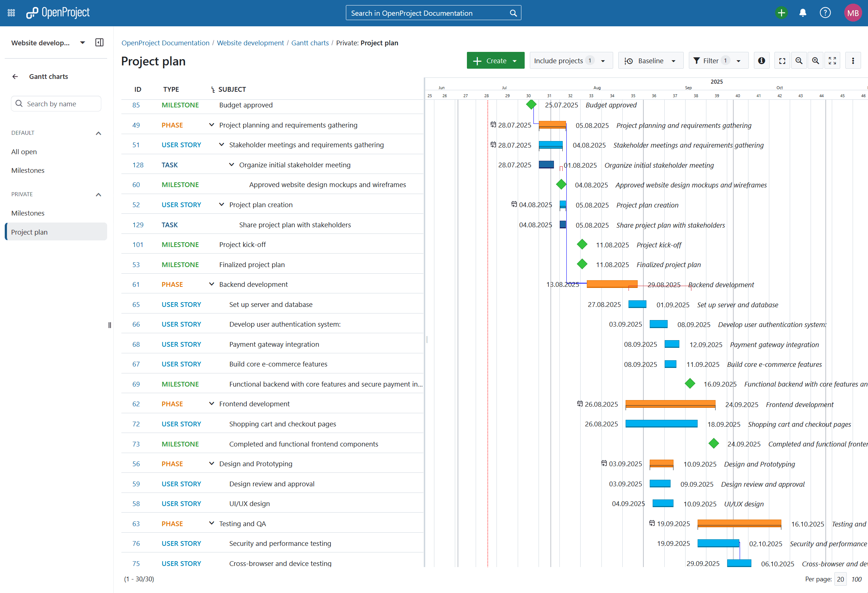Click the Budget approved milestone diamond
This screenshot has height=593, width=868.
(531, 104)
